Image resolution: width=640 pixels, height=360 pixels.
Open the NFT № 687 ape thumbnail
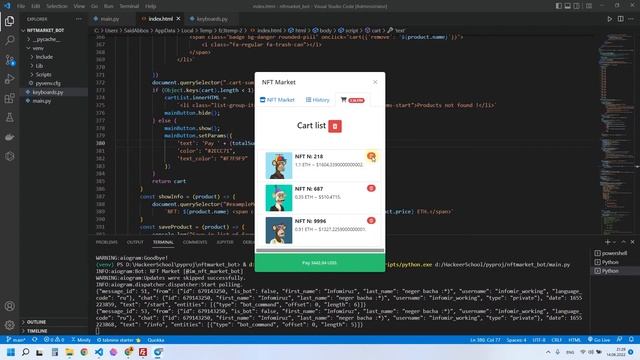(x=279, y=198)
